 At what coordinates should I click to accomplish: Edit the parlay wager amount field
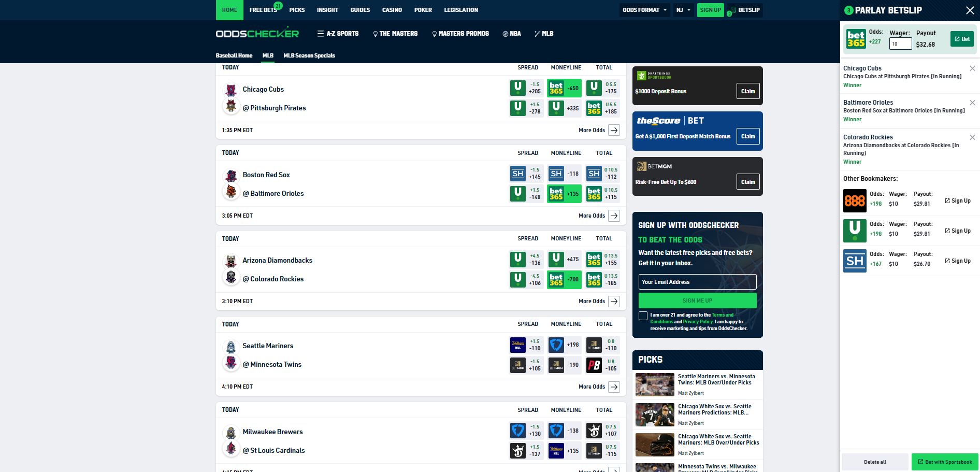(900, 44)
